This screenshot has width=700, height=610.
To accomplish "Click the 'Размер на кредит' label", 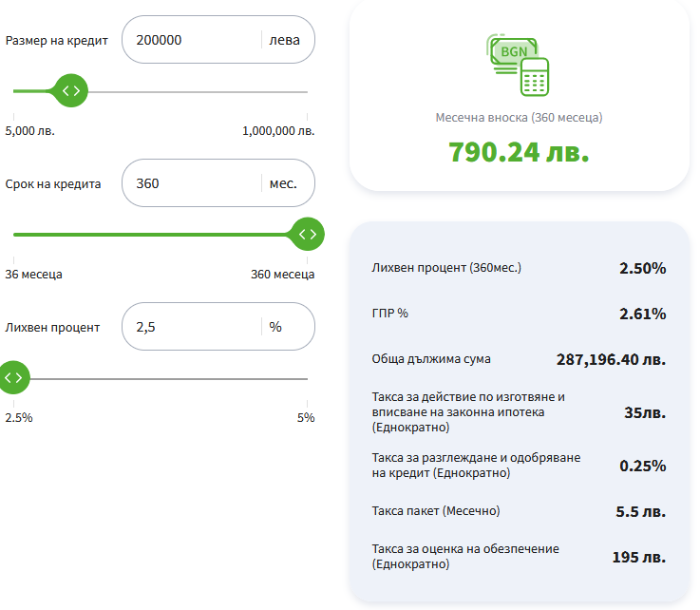I will pos(57,41).
